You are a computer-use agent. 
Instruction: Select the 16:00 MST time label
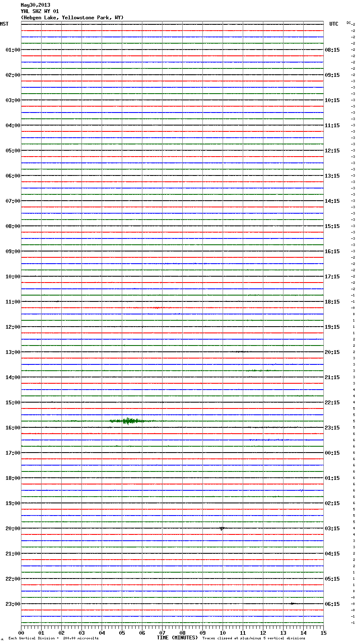point(13,428)
